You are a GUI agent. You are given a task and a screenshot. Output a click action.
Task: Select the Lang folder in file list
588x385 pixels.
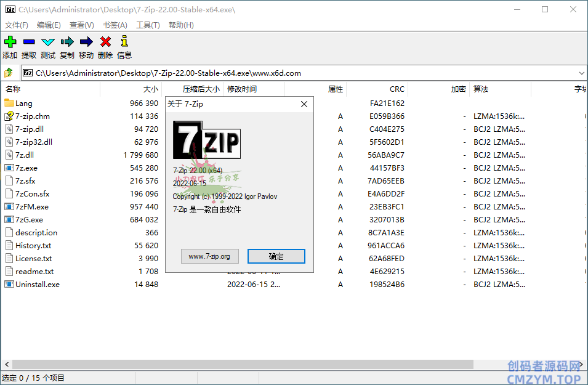tap(24, 103)
